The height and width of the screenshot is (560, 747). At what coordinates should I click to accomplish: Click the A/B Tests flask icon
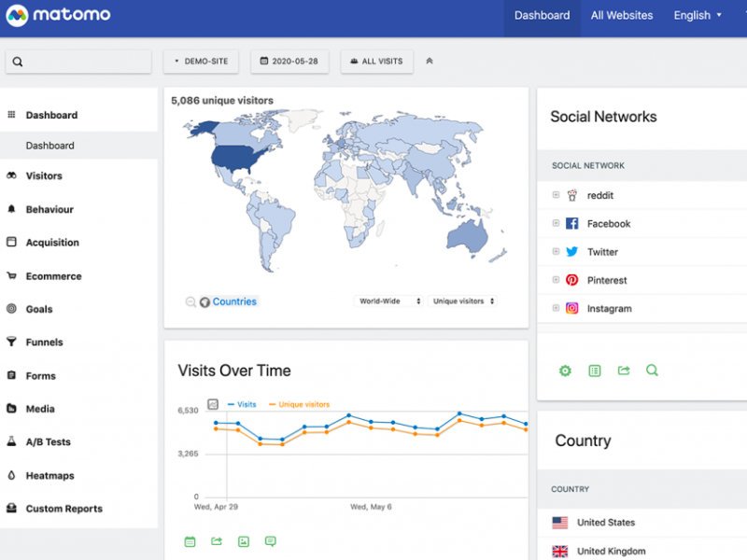(x=11, y=441)
